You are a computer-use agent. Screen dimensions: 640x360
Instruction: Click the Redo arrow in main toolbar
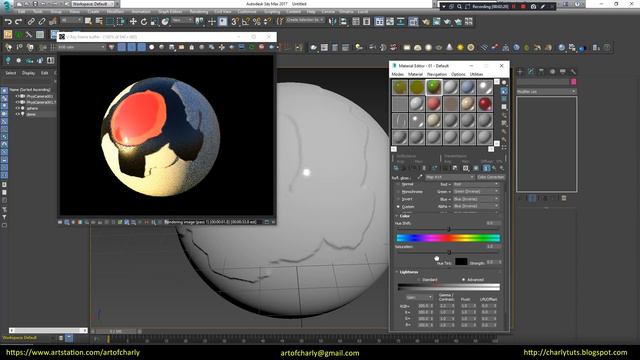click(x=18, y=21)
